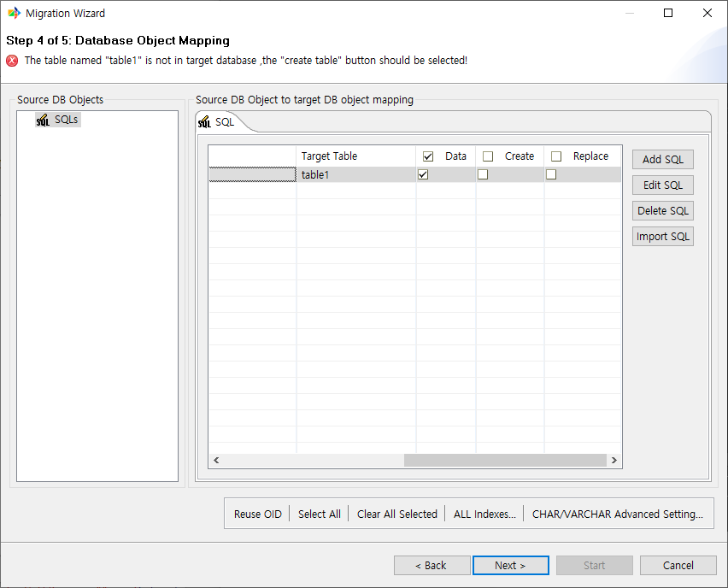Check the Create checkbox for table1
The height and width of the screenshot is (588, 728).
[483, 174]
